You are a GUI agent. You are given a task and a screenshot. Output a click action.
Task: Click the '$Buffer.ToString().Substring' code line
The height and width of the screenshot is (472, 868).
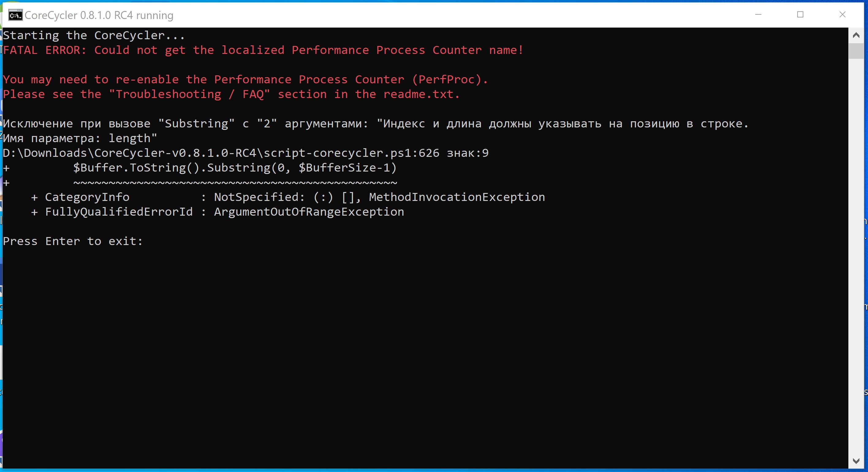234,168
